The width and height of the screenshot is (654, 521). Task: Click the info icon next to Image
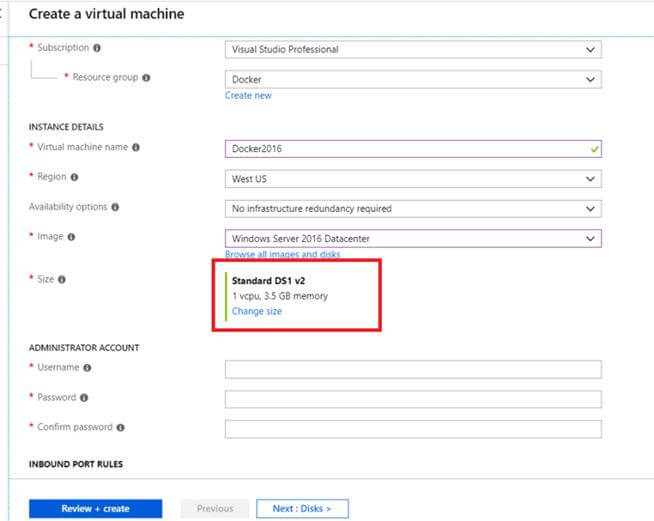(x=71, y=237)
